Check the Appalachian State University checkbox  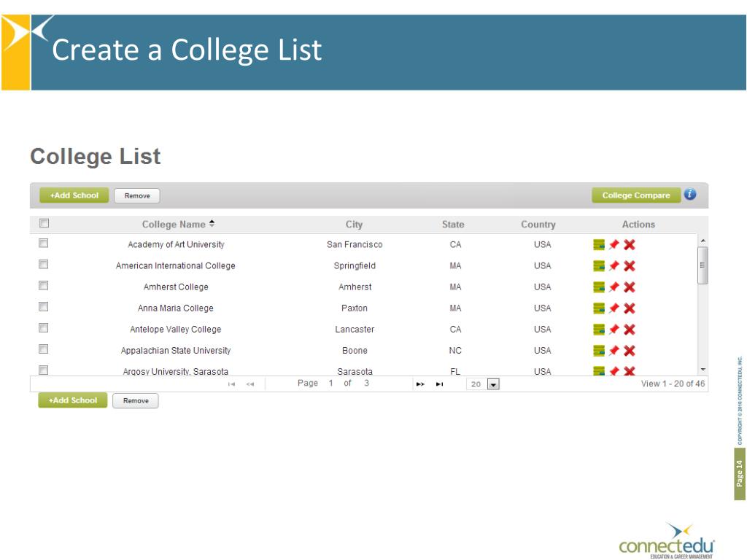click(43, 349)
